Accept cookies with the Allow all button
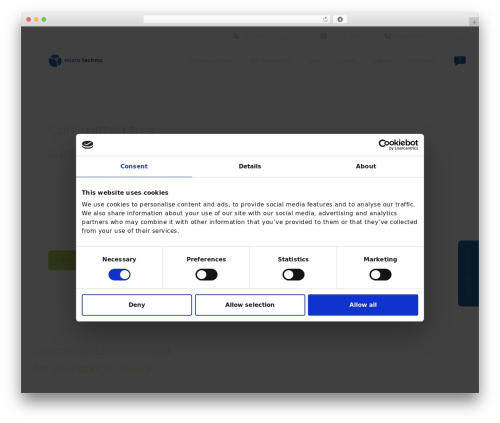 coord(363,305)
